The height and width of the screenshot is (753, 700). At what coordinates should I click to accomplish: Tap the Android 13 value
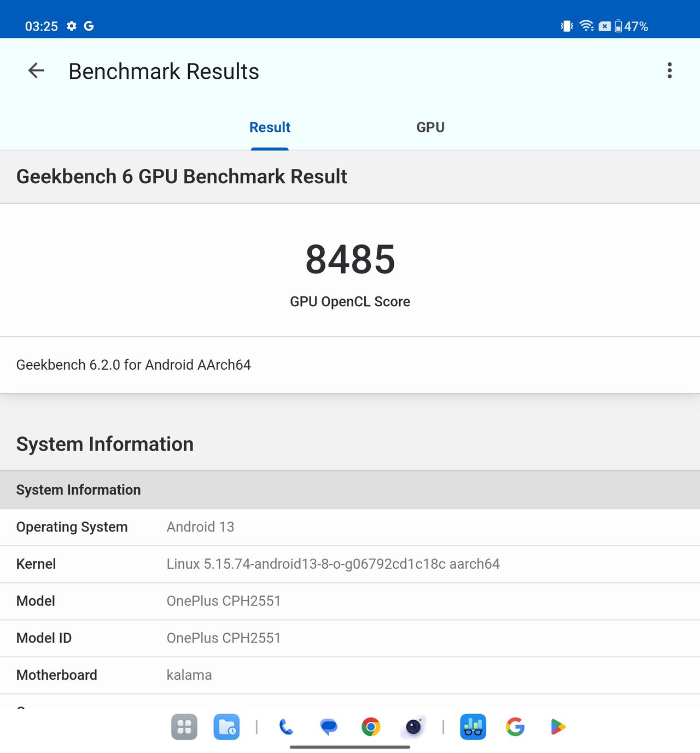200,527
